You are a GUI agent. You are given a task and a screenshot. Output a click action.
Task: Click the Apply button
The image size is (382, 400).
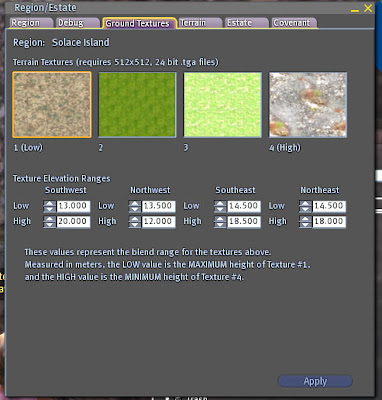[315, 381]
